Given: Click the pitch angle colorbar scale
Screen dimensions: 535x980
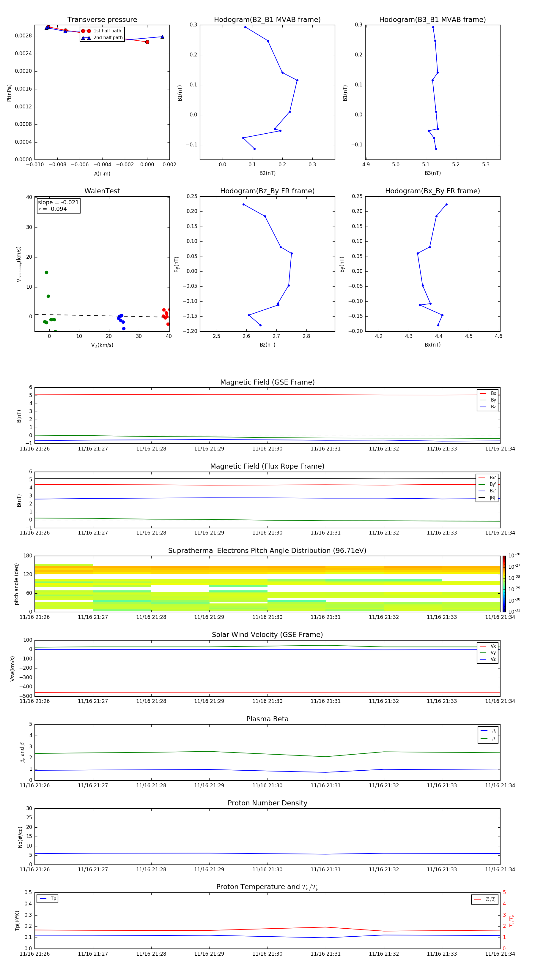Looking at the screenshot, I should point(504,584).
